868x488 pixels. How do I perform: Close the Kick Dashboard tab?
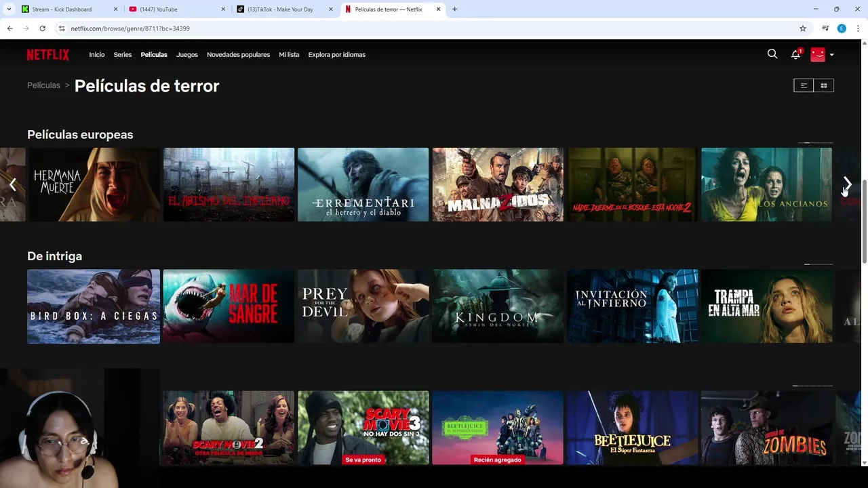115,9
